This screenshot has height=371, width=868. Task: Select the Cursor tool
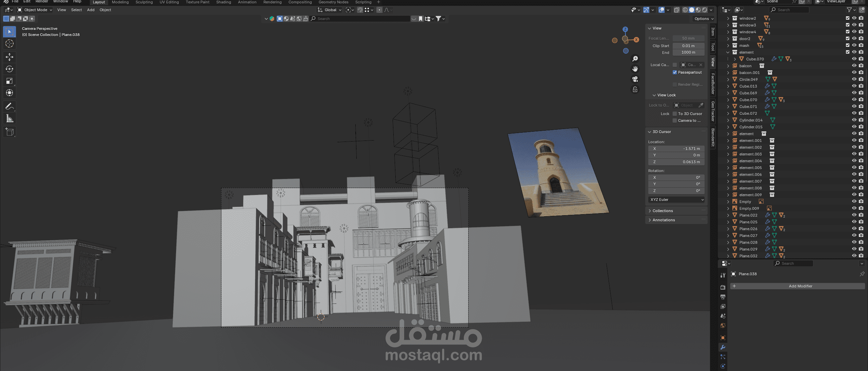pyautogui.click(x=9, y=43)
